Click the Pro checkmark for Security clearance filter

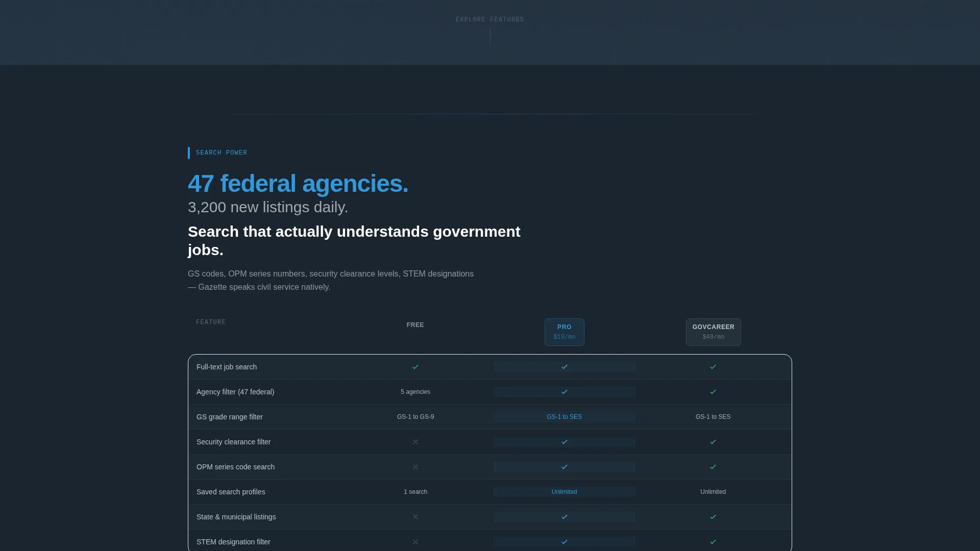565,442
